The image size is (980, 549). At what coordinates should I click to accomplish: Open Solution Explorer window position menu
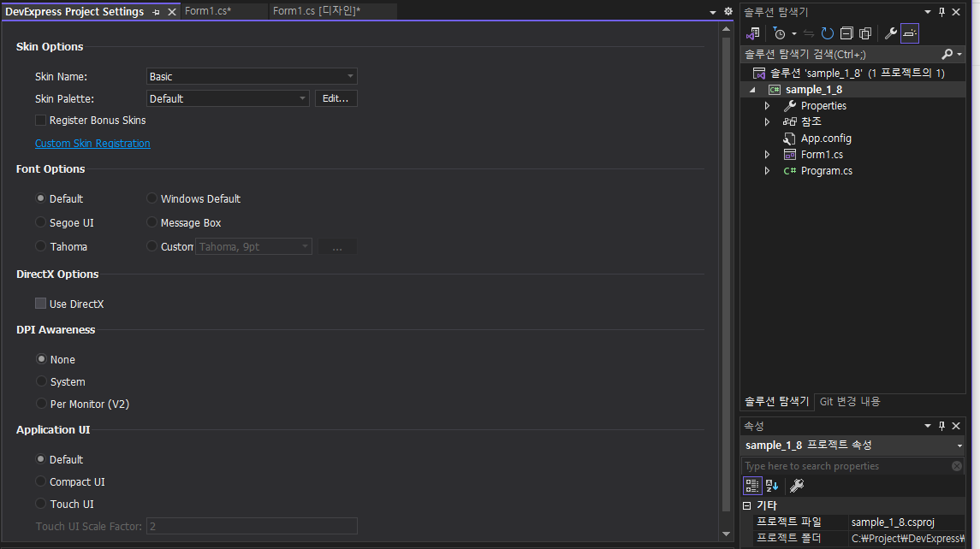coord(928,12)
